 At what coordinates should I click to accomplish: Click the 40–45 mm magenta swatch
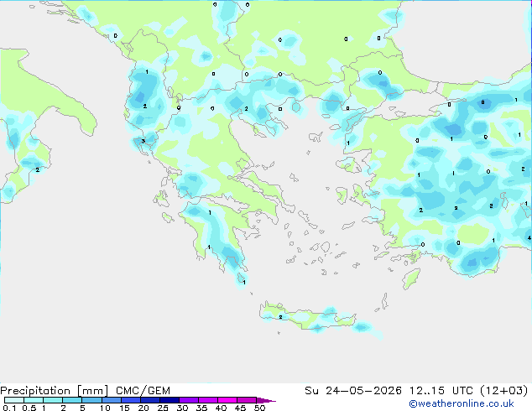(227, 400)
